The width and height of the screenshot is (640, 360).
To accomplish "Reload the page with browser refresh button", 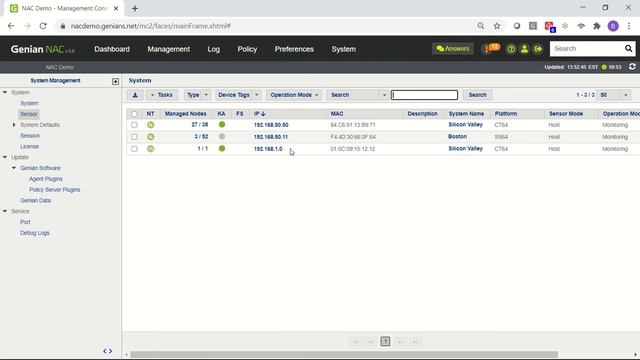I will (43, 26).
